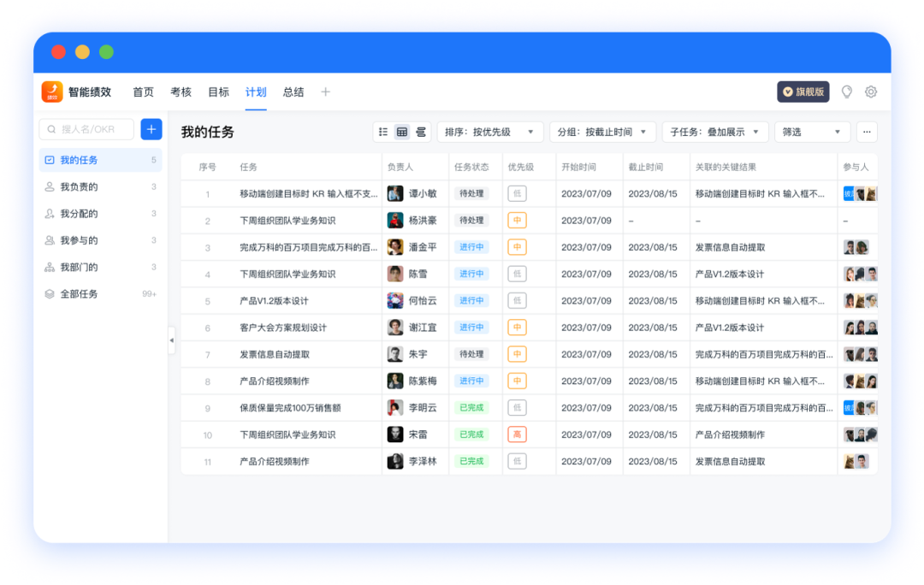Click 已完成 status in row 11
The image size is (924, 585).
tap(471, 461)
